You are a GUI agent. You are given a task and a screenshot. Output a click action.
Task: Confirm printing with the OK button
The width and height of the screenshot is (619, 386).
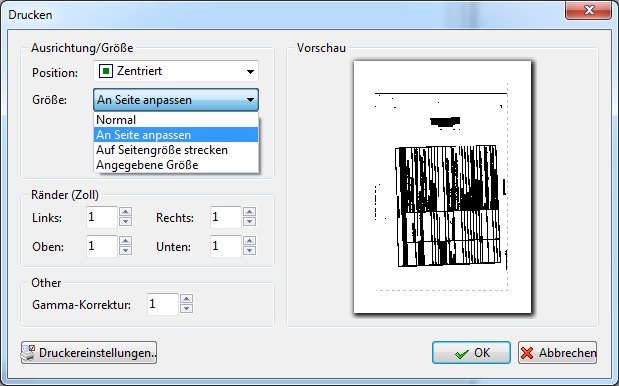471,352
